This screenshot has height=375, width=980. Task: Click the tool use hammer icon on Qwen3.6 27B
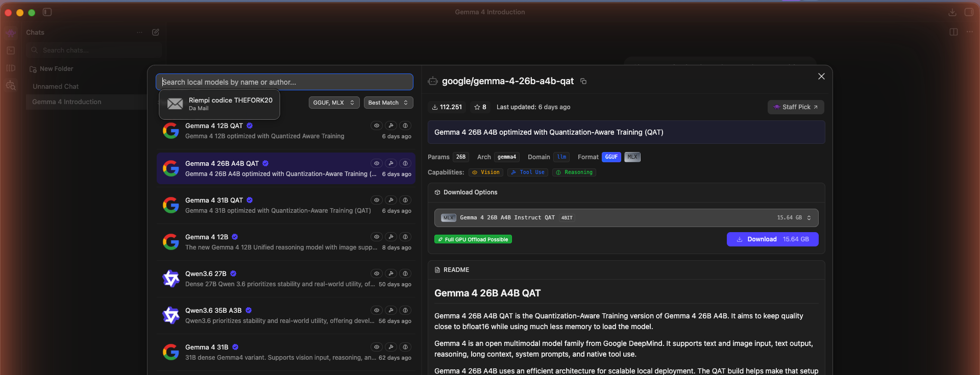point(391,273)
